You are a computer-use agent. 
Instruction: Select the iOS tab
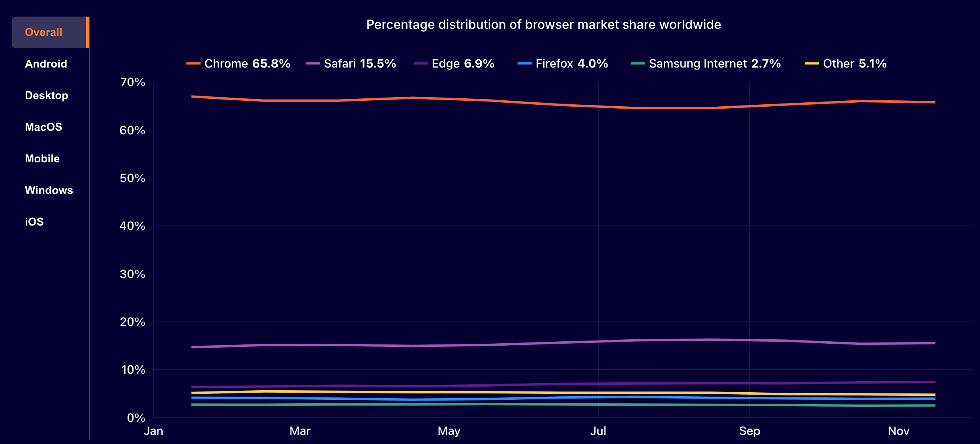click(34, 222)
